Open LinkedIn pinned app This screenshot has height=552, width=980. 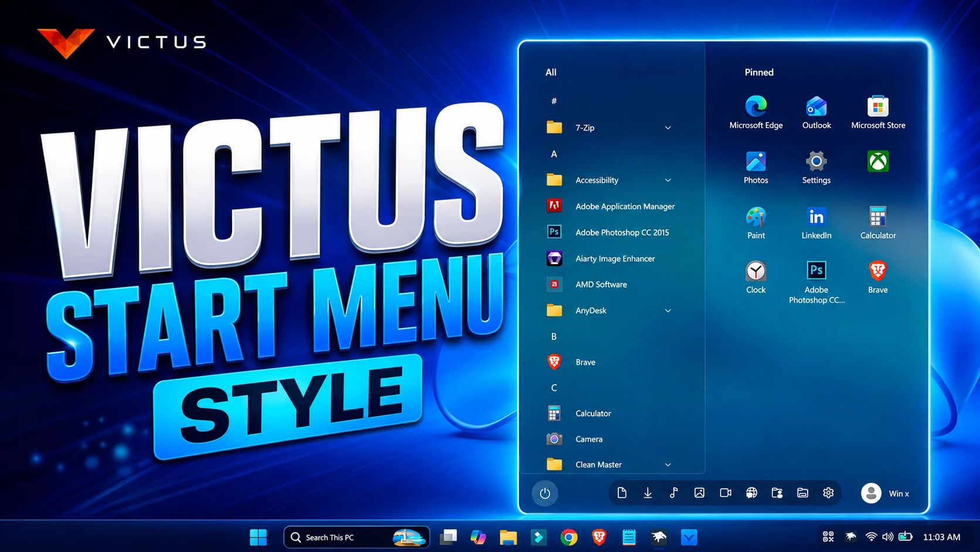(816, 222)
